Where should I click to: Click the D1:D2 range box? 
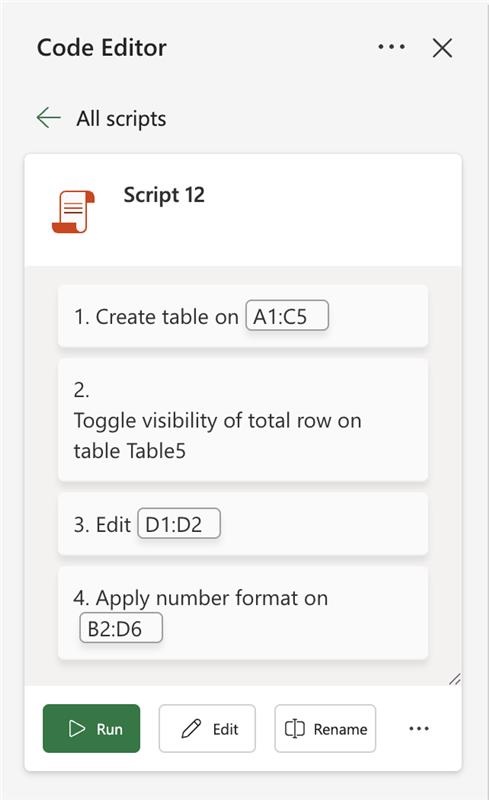click(179, 523)
